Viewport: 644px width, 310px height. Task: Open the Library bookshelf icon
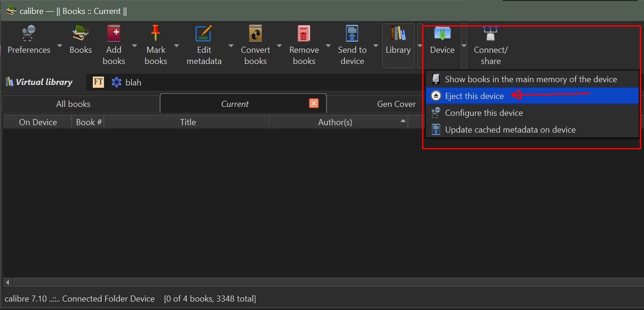(x=398, y=34)
